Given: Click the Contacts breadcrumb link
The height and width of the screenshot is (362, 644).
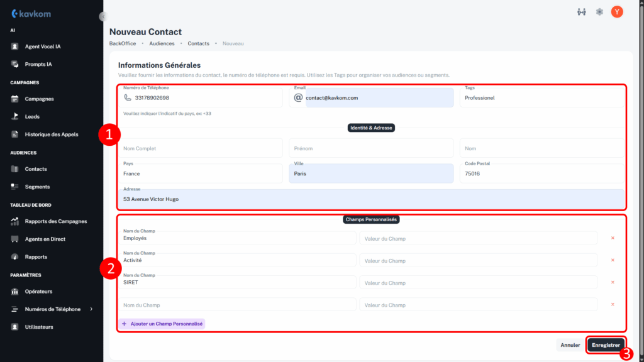Looking at the screenshot, I should pos(198,43).
